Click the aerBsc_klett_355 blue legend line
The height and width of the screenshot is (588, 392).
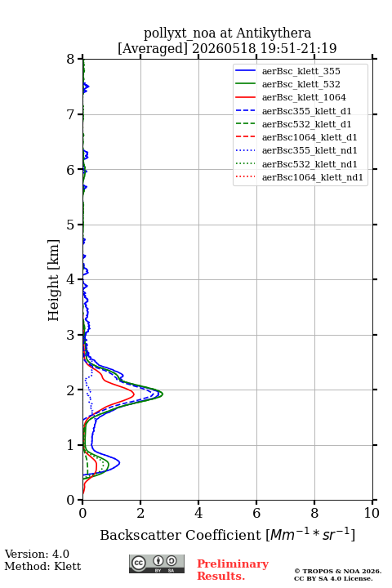[x=245, y=71]
